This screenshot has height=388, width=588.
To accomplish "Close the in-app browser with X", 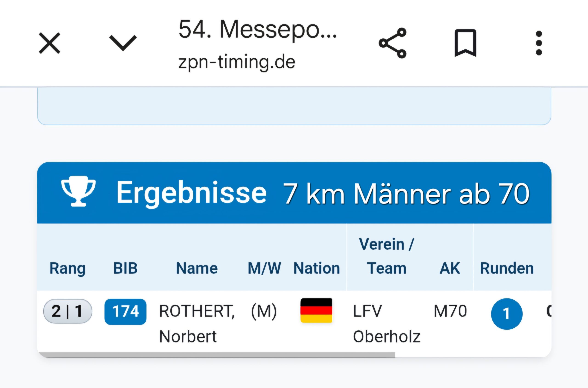I will [x=49, y=43].
